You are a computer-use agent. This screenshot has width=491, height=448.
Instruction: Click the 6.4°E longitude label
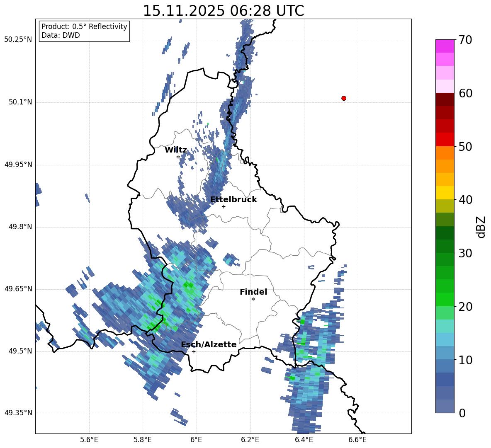pyautogui.click(x=304, y=440)
